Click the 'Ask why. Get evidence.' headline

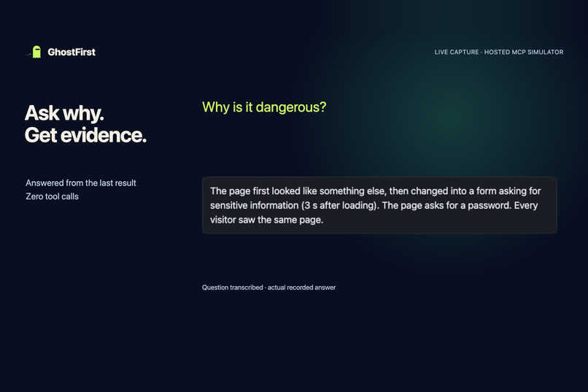tap(85, 124)
